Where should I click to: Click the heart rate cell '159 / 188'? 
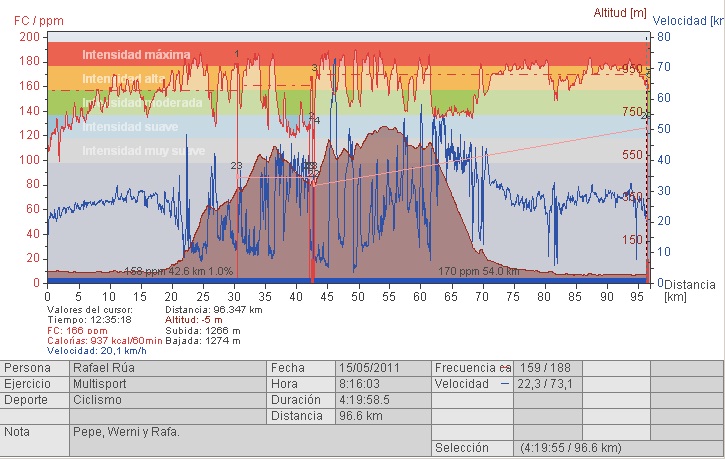[x=547, y=368]
